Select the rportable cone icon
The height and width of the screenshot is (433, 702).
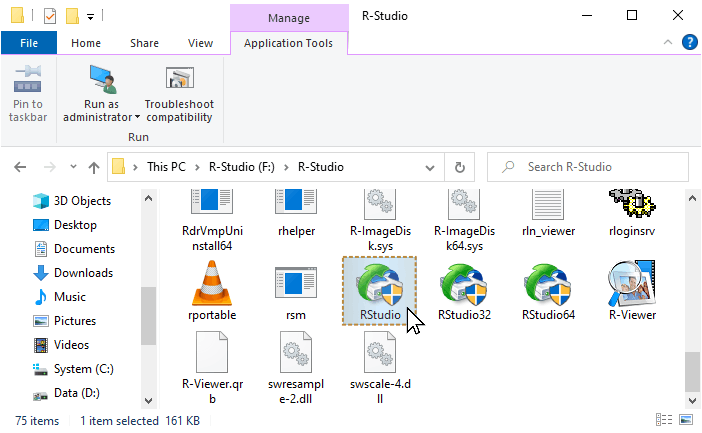(212, 283)
